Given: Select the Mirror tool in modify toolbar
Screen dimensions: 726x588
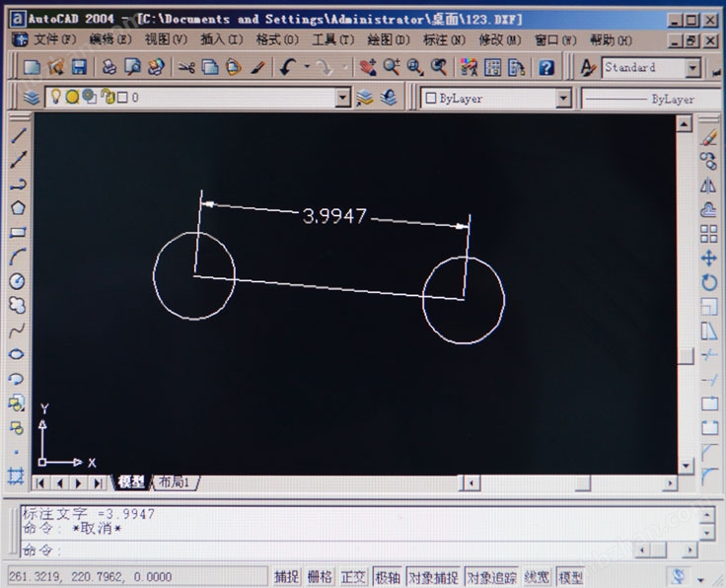Looking at the screenshot, I should point(708,185).
